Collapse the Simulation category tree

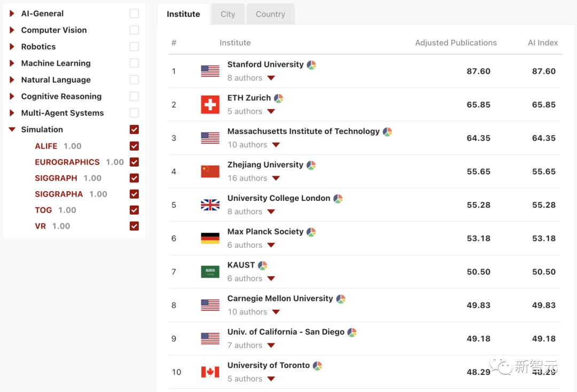coord(12,129)
